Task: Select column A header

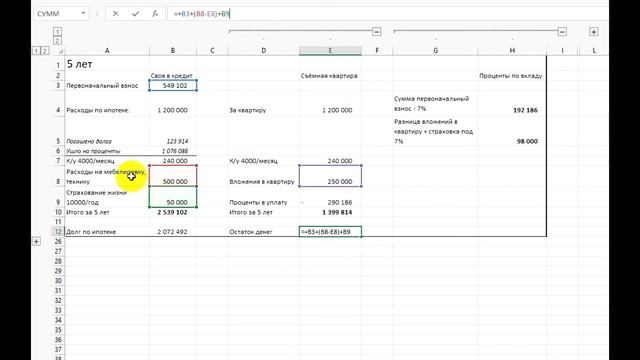Action: [107, 51]
